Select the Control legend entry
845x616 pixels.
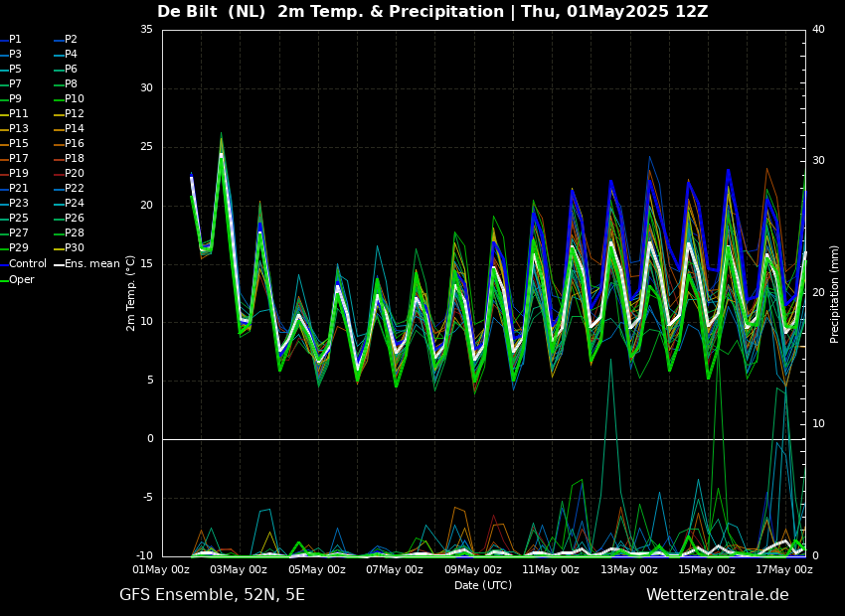pyautogui.click(x=27, y=264)
